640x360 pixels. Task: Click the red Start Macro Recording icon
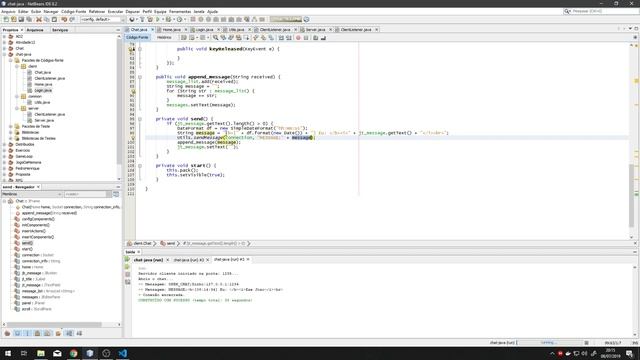tap(298, 38)
